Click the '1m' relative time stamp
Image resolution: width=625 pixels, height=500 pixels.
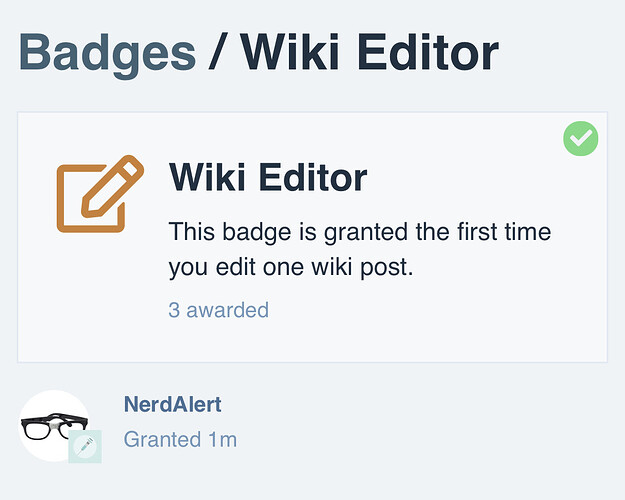coord(222,439)
